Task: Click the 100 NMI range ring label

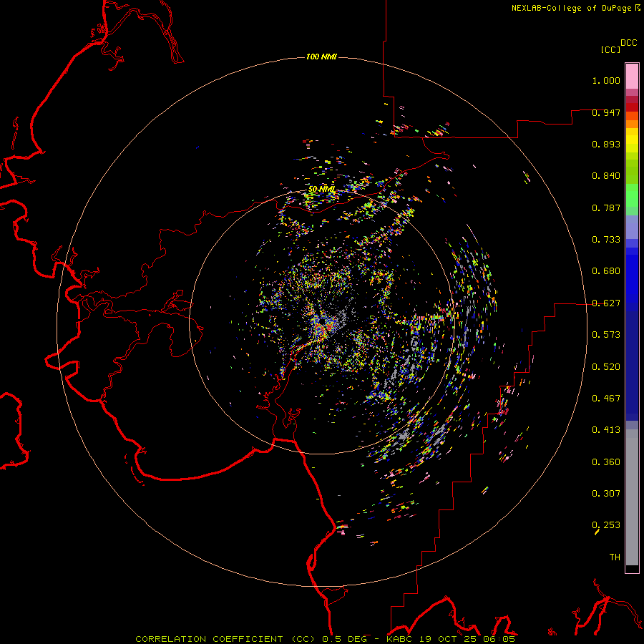Action: tap(321, 57)
